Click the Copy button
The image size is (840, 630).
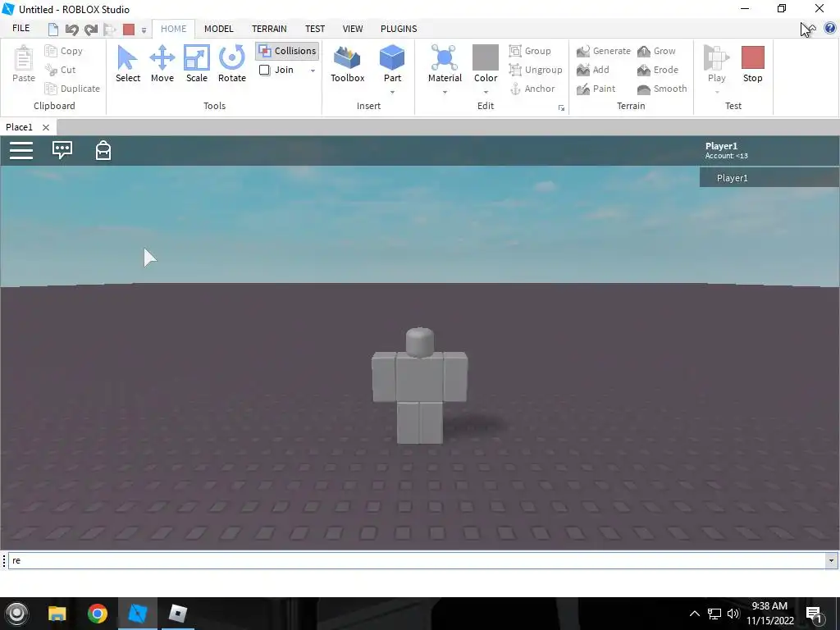click(64, 51)
